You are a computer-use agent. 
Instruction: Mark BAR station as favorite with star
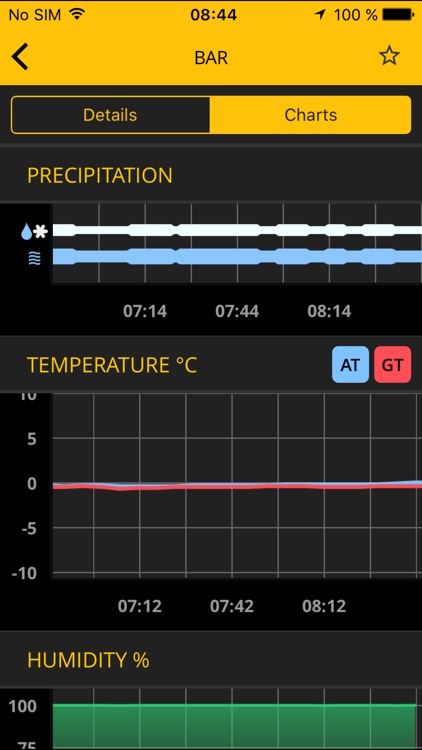(389, 56)
